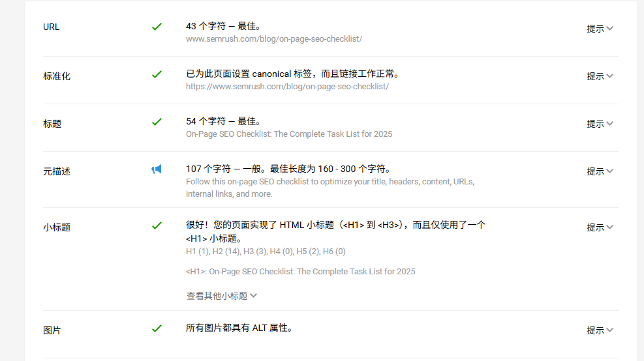Expand the 提示 dropdown in URL row
This screenshot has width=644, height=361.
pos(600,29)
